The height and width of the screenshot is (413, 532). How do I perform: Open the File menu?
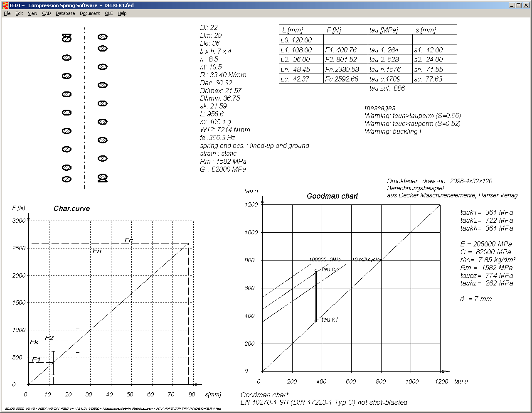click(x=7, y=13)
